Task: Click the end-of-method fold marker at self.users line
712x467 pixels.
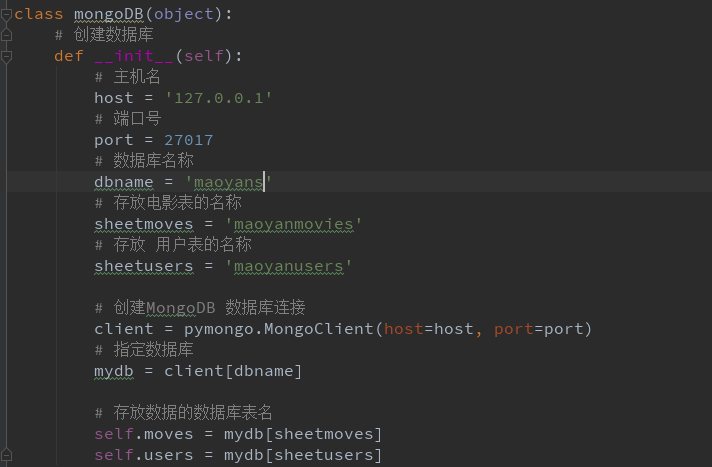Action: [x=6, y=455]
